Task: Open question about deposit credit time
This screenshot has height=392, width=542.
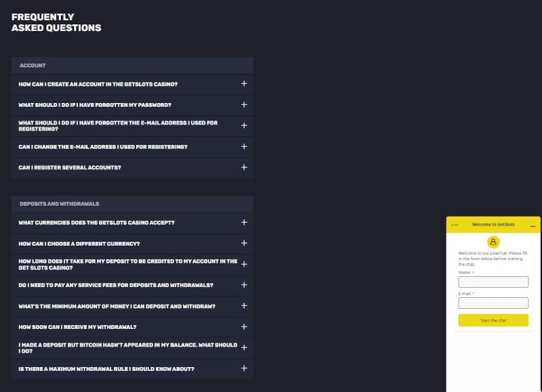Action: pos(132,265)
